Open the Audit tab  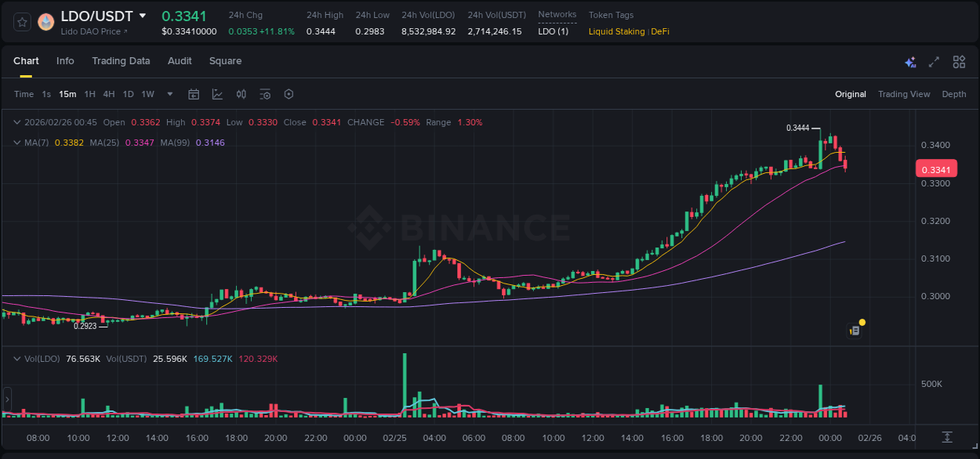[180, 61]
